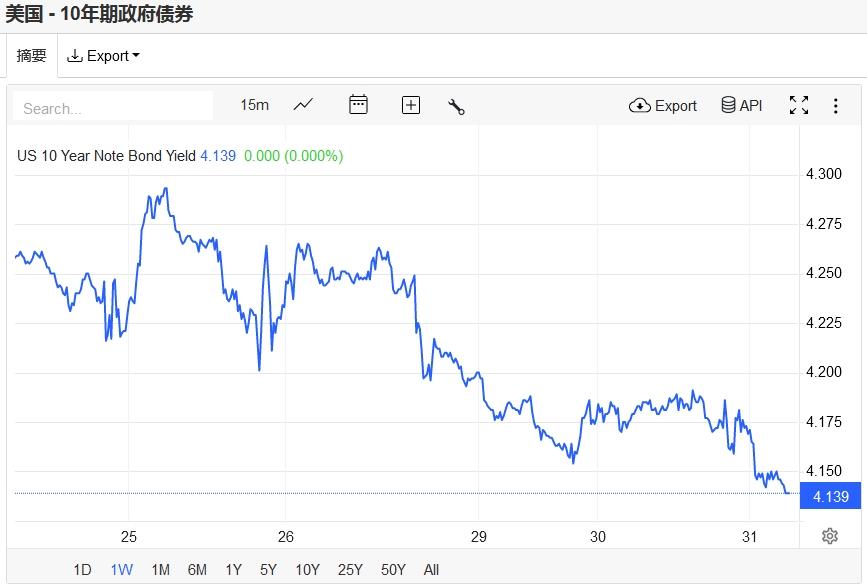867x588 pixels.
Task: Open the 15m interval dropdown
Action: (x=254, y=105)
